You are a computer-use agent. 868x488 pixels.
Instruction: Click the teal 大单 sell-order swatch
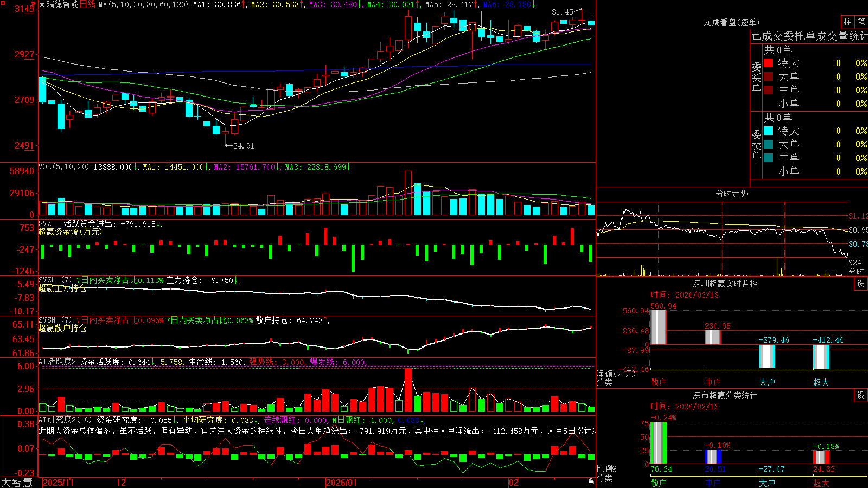(768, 144)
